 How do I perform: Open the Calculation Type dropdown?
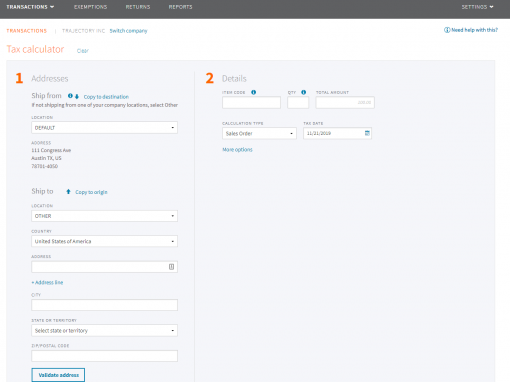[259, 133]
